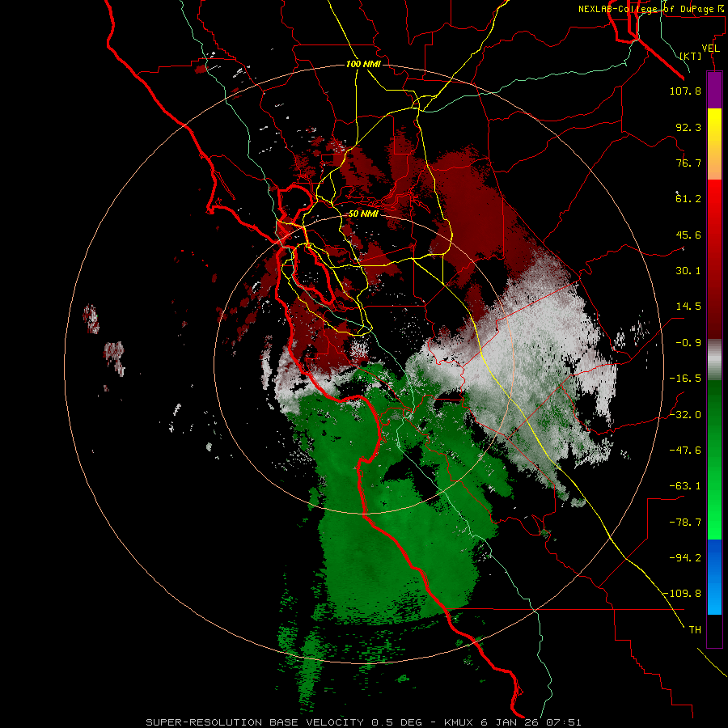Click the [KT] units label
728x728 pixels.
point(691,56)
